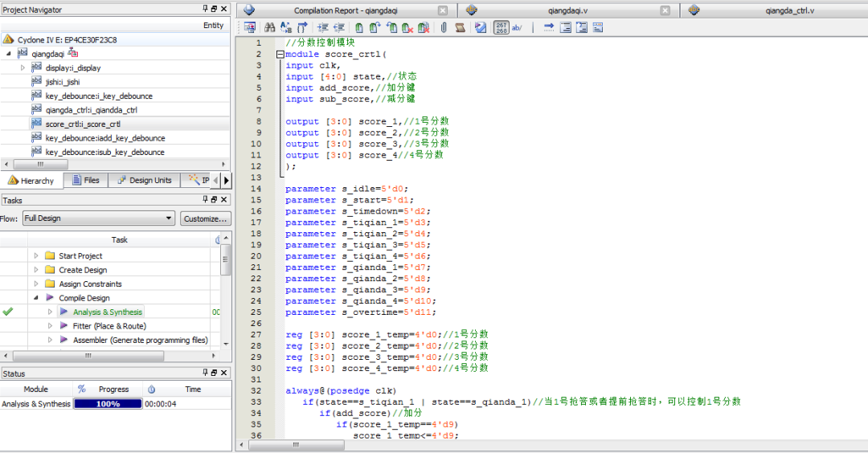Select key_debounce:iadd_key_debounce in hierarchy
The image size is (868, 453).
click(104, 138)
